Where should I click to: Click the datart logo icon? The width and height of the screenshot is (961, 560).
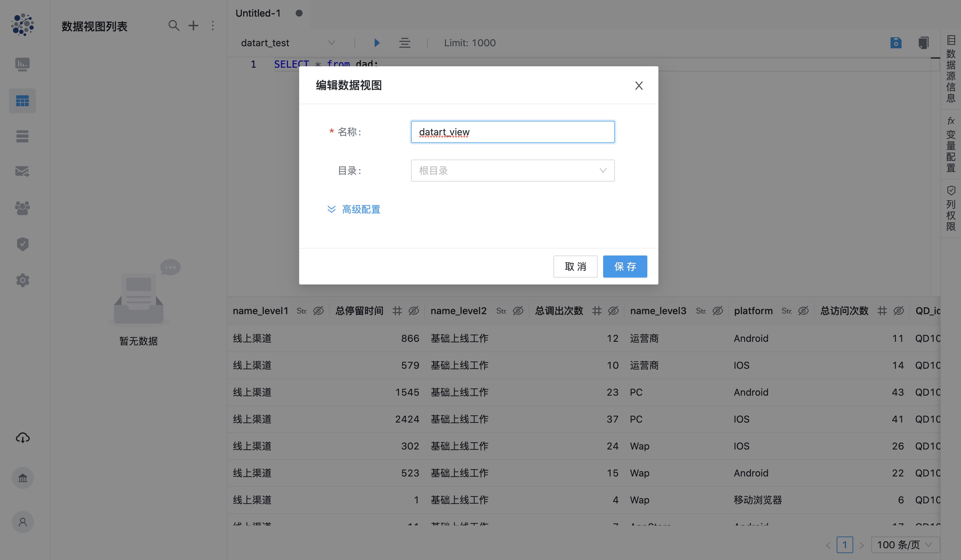pos(22,25)
